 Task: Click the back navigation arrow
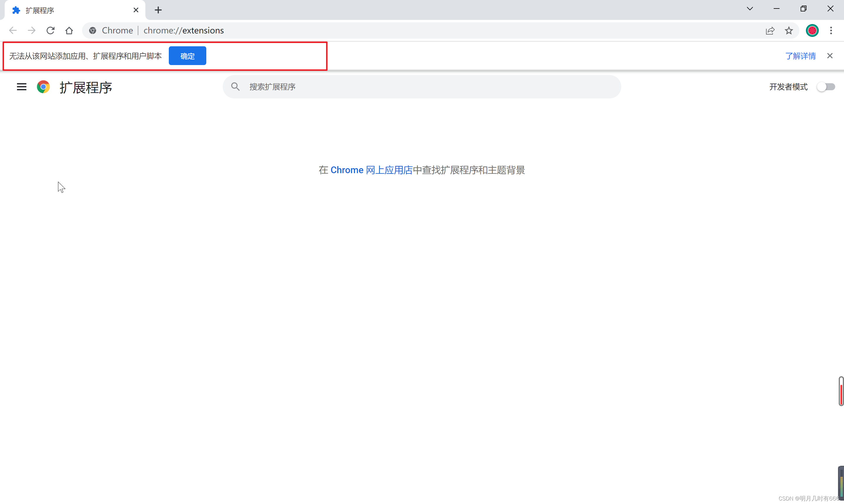click(x=13, y=30)
